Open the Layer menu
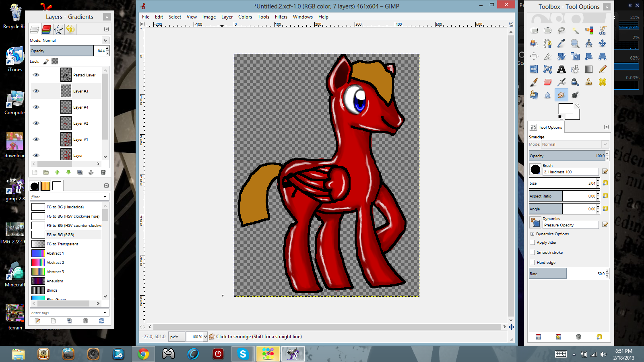Screen dimensions: 644x362 pyautogui.click(x=227, y=17)
